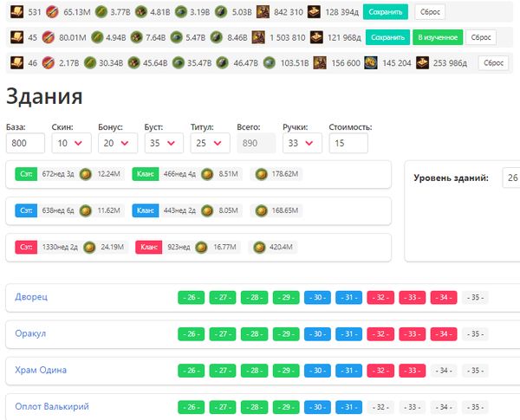The image size is (520, 420).
Task: Click the coin icon next to 420.4M
Action: tap(258, 248)
